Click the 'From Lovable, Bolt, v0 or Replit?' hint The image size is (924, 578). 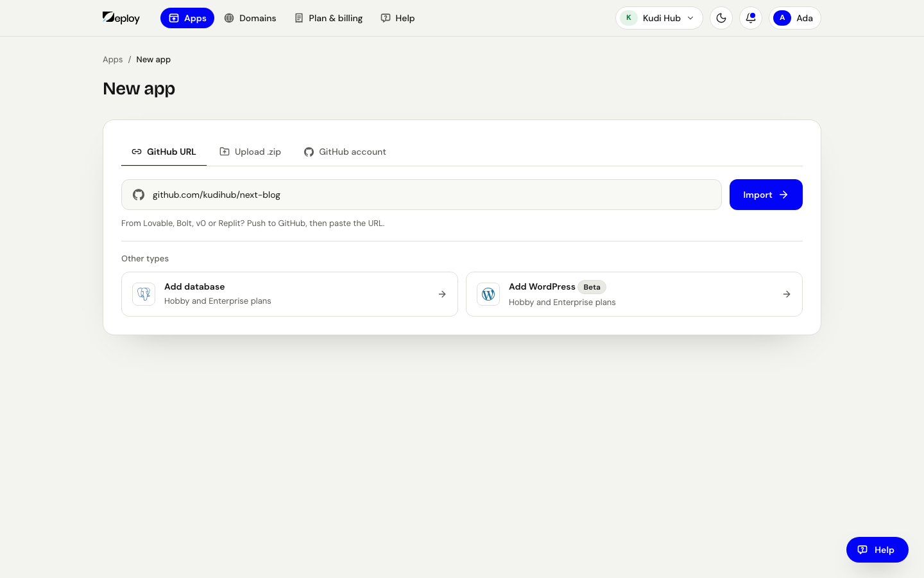coord(253,223)
